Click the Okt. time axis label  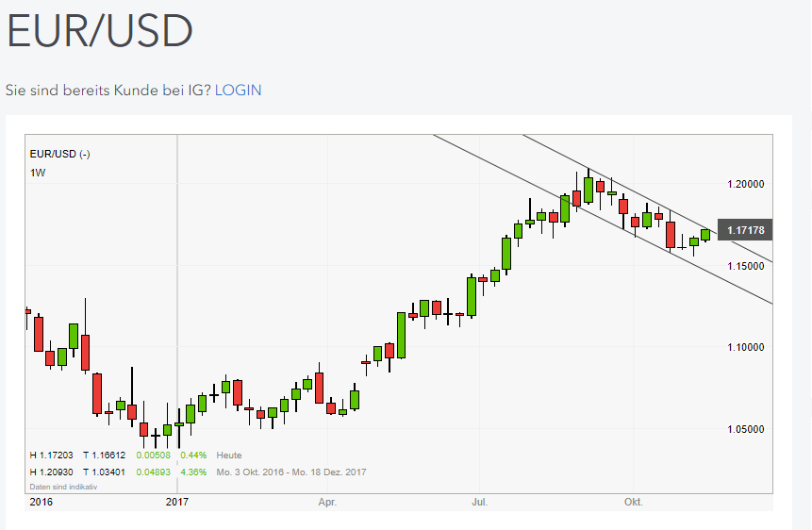pos(634,502)
